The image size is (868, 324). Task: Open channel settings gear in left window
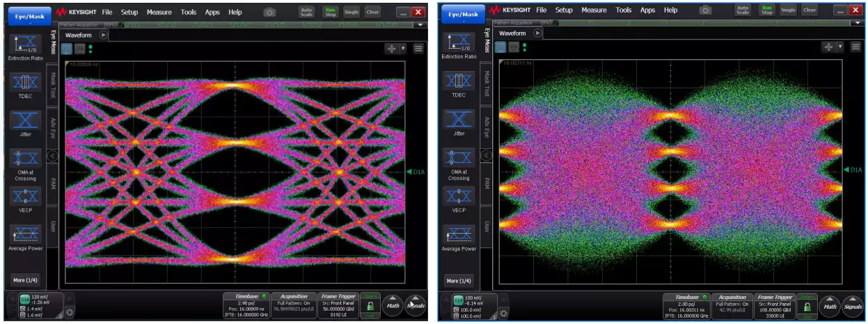pyautogui.click(x=70, y=313)
